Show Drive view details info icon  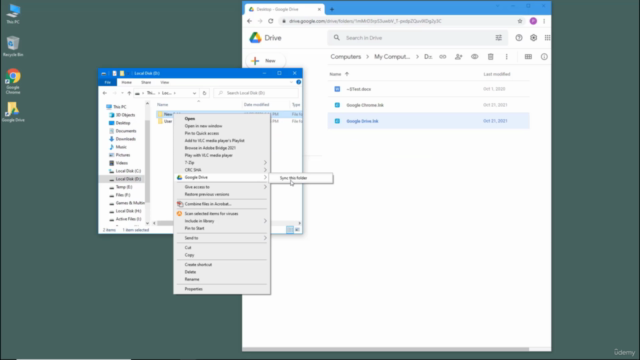coord(544,57)
